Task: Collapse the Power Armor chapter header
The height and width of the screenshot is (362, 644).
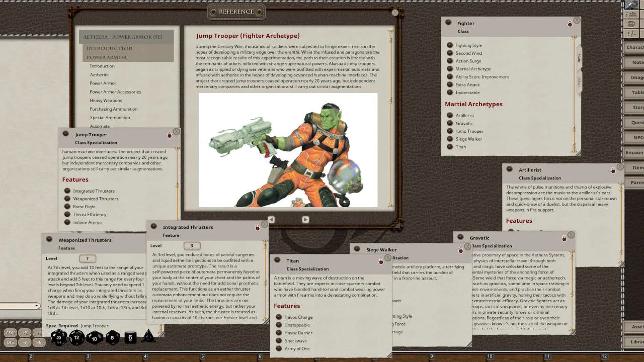Action: pyautogui.click(x=128, y=57)
